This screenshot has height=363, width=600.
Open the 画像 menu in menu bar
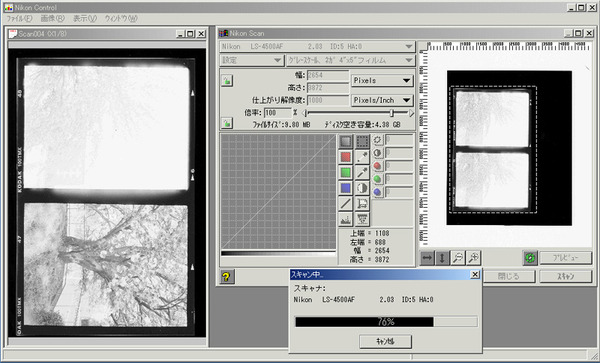click(x=52, y=18)
